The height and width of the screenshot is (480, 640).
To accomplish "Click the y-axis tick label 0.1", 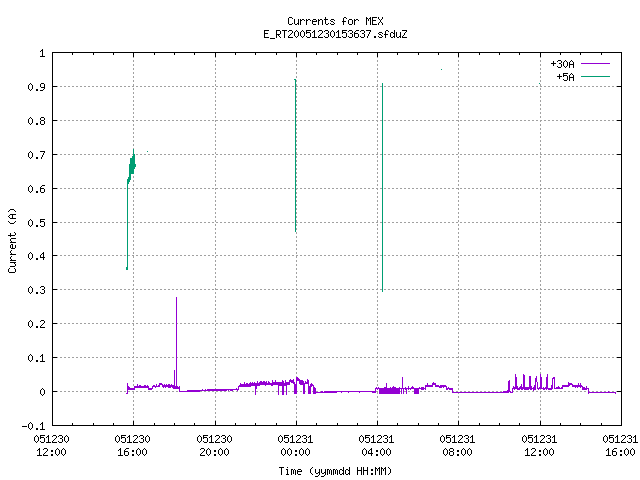I will pos(36,358).
